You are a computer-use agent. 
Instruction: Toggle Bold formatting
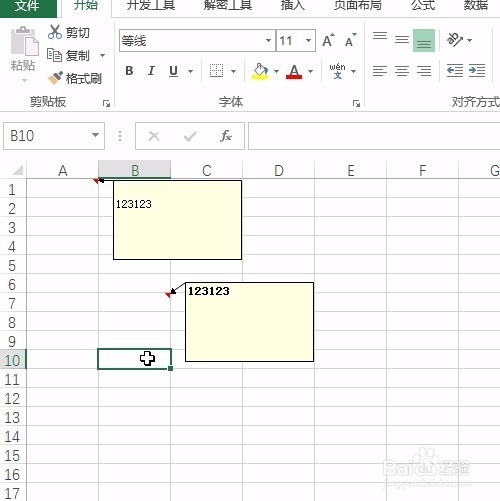(129, 71)
